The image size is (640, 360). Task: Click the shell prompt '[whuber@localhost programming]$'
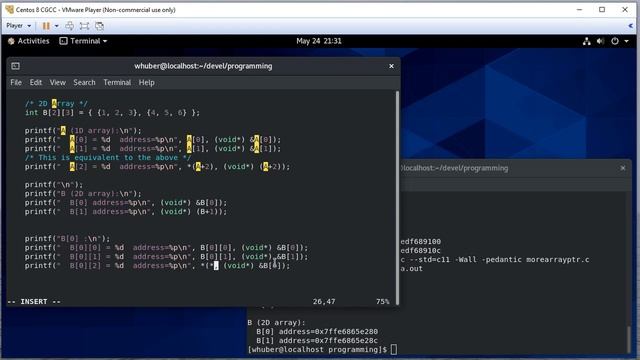[317, 349]
